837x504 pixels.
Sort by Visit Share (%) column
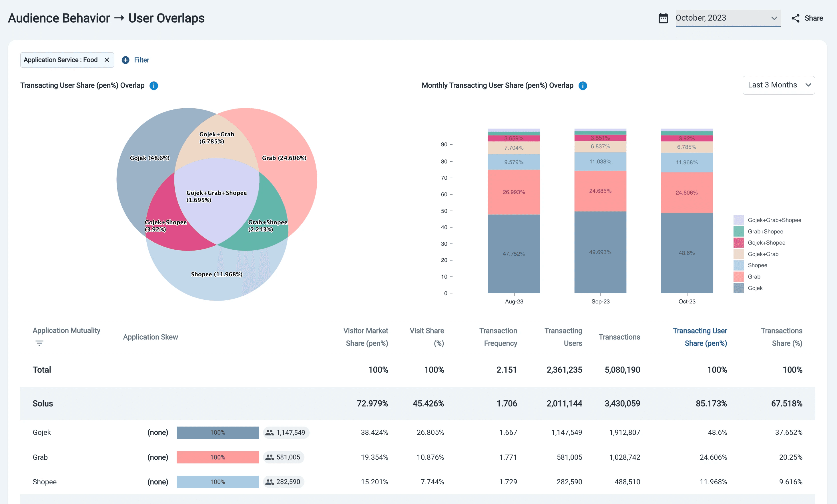pyautogui.click(x=427, y=337)
